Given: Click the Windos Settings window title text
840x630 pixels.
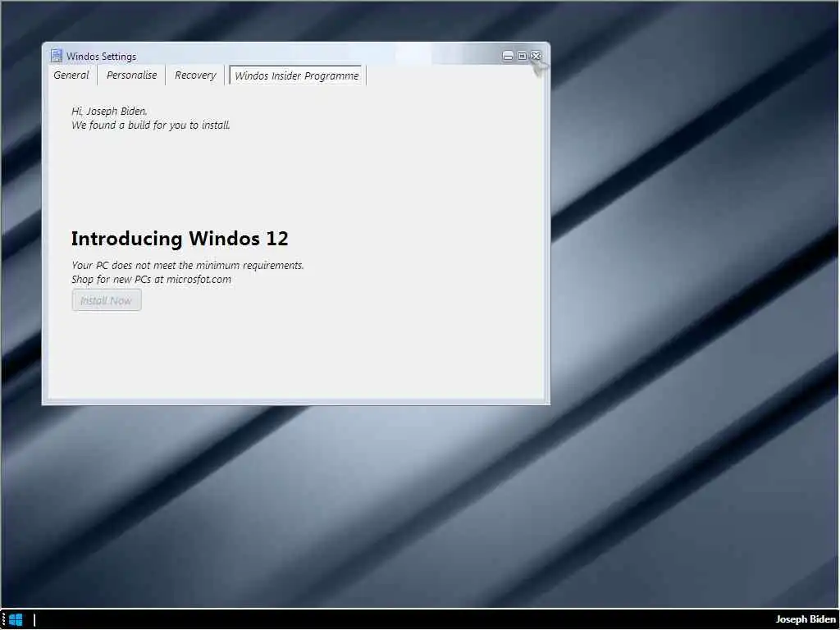Looking at the screenshot, I should 101,57.
